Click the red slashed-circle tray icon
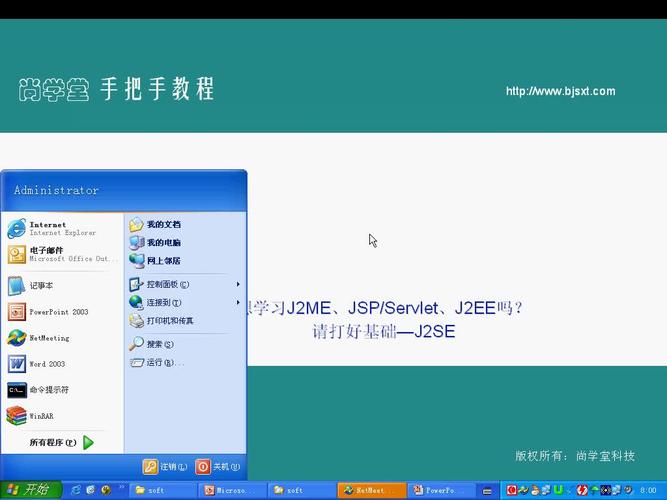Viewport: 667px width, 500px height. click(x=582, y=490)
